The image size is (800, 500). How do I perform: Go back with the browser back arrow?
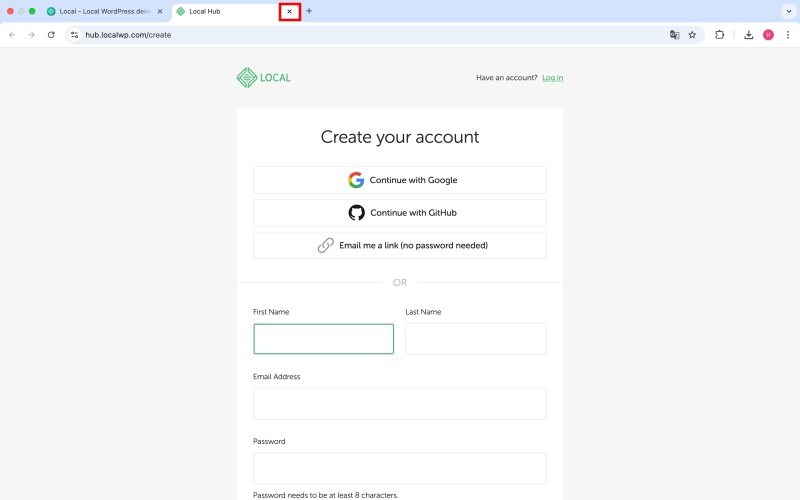12,35
